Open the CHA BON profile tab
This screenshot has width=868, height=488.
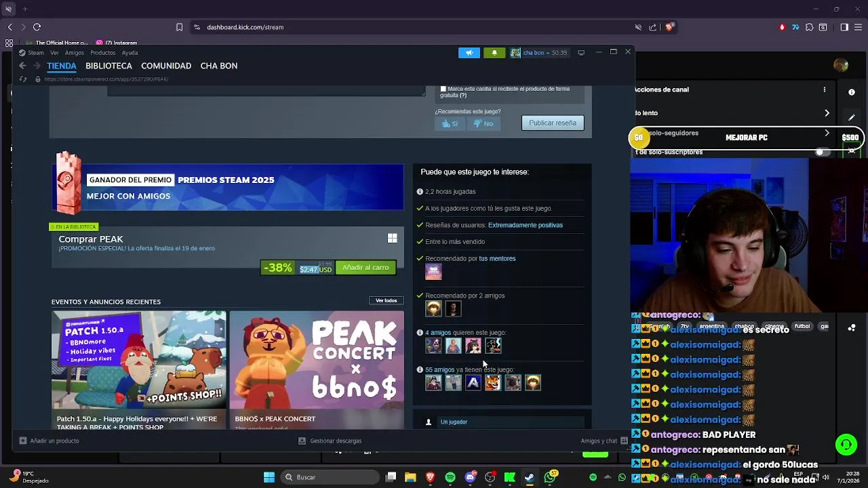[219, 66]
